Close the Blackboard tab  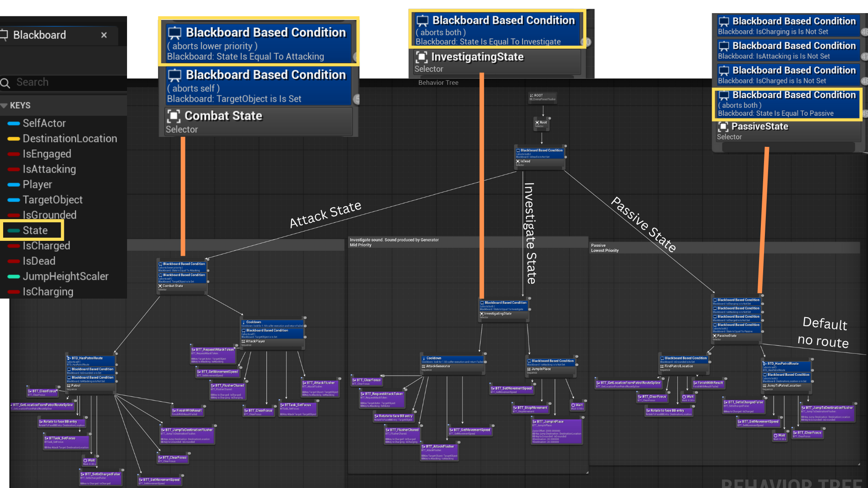pyautogui.click(x=104, y=35)
